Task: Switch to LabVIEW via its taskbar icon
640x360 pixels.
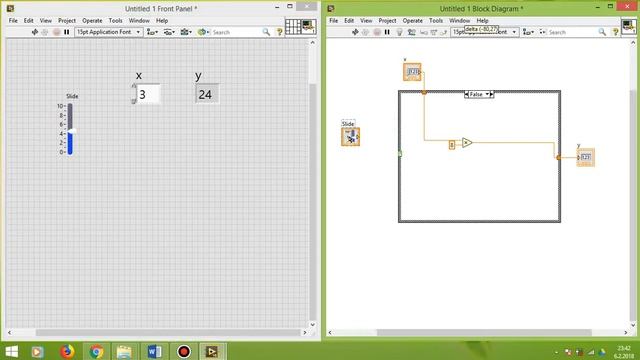Action: pyautogui.click(x=211, y=351)
